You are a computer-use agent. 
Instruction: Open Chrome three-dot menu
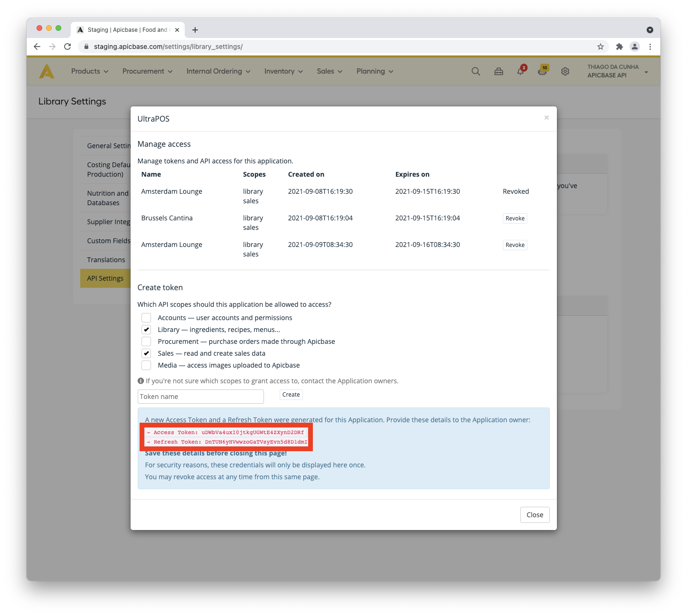[x=650, y=47]
